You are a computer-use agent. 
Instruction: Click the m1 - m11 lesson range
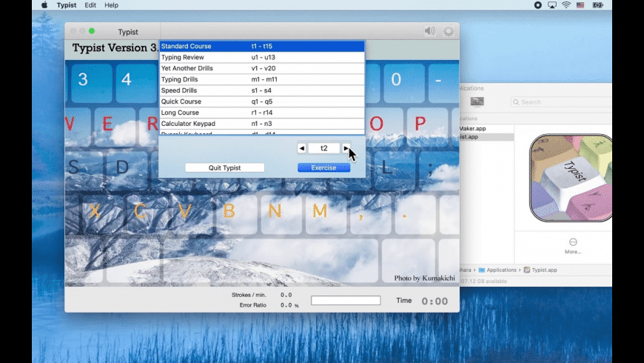coord(264,79)
